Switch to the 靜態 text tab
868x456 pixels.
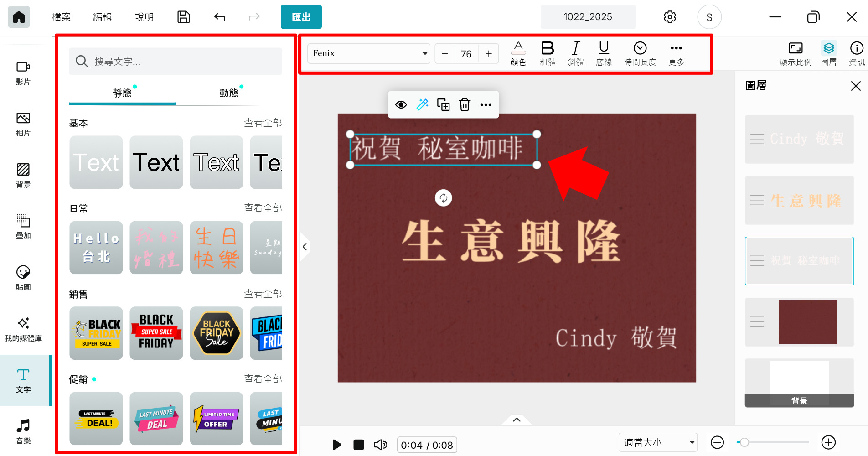pyautogui.click(x=121, y=92)
